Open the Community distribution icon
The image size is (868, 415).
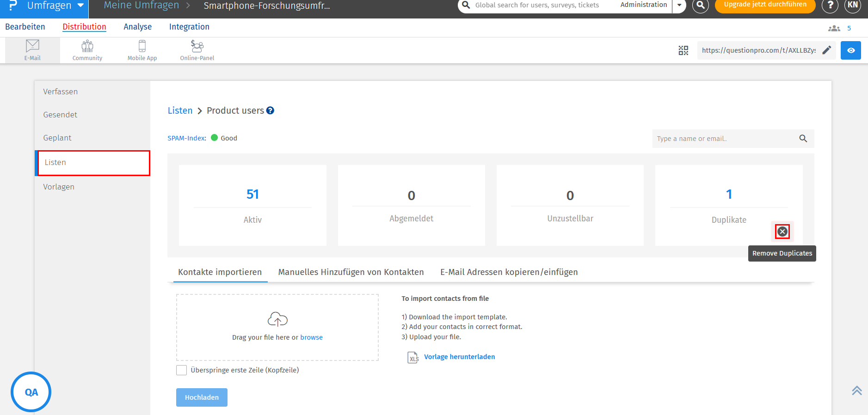pyautogui.click(x=87, y=50)
